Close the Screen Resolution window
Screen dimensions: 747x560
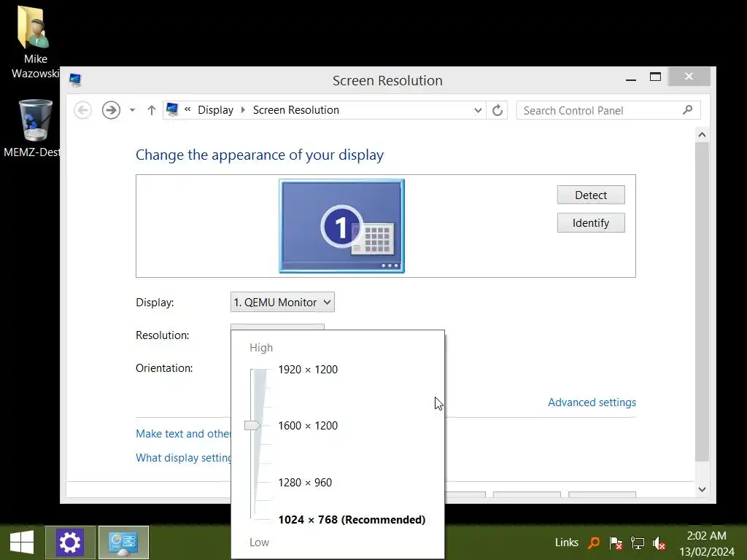pos(689,77)
